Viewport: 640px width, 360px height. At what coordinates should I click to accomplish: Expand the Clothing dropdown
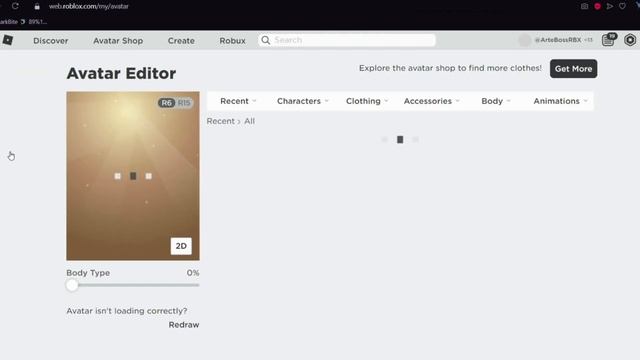pos(367,101)
